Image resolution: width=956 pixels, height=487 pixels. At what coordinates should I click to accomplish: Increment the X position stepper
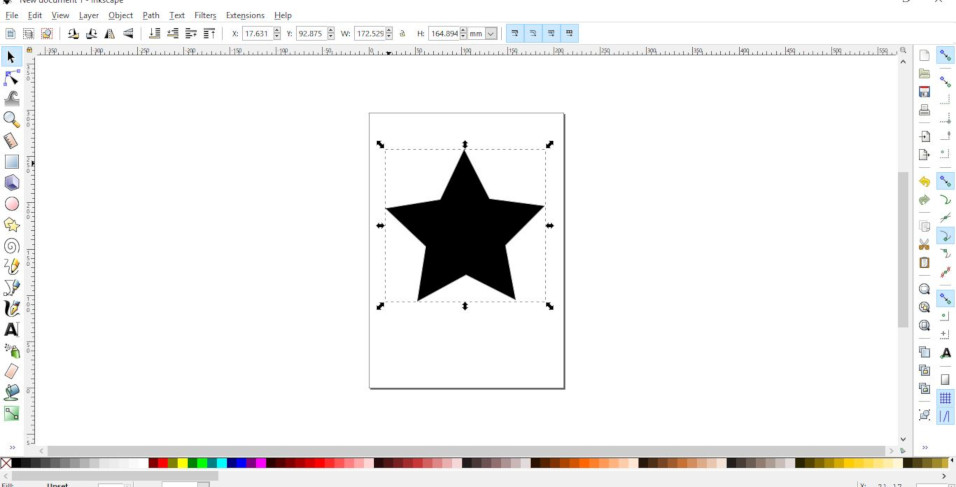277,30
